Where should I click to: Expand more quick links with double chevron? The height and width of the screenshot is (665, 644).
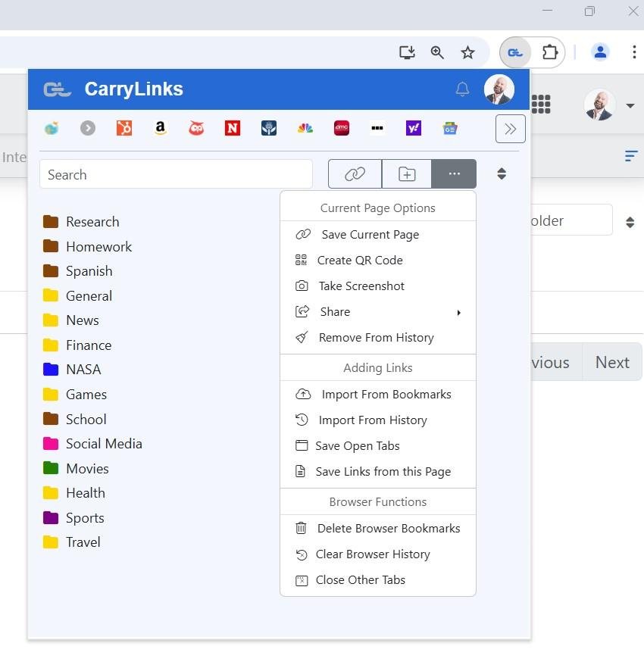pos(511,129)
